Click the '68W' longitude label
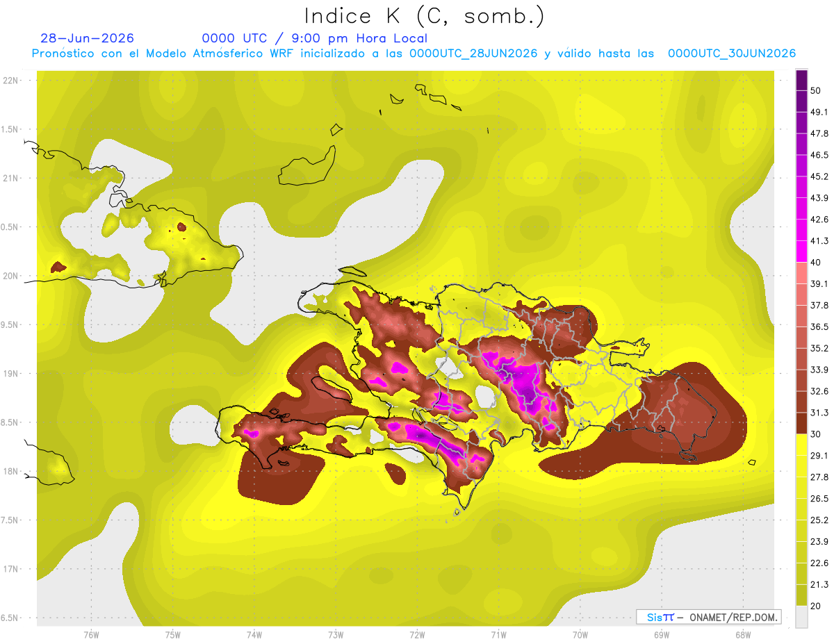834x644 pixels. click(x=742, y=634)
